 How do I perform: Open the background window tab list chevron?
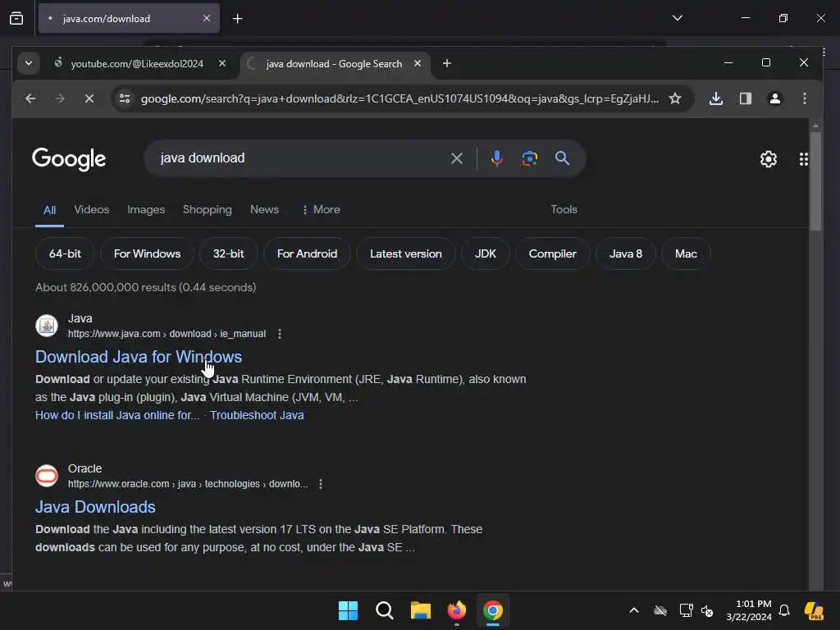677,18
